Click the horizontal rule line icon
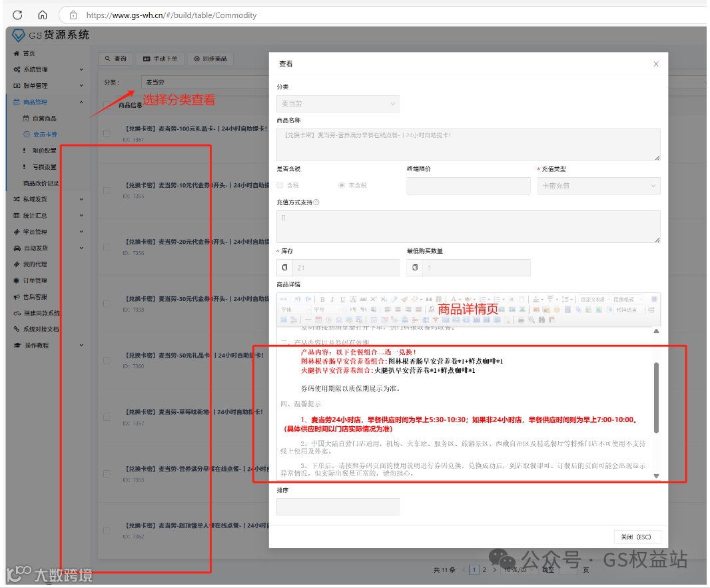Screen dimensions: 710x588 (308, 320)
